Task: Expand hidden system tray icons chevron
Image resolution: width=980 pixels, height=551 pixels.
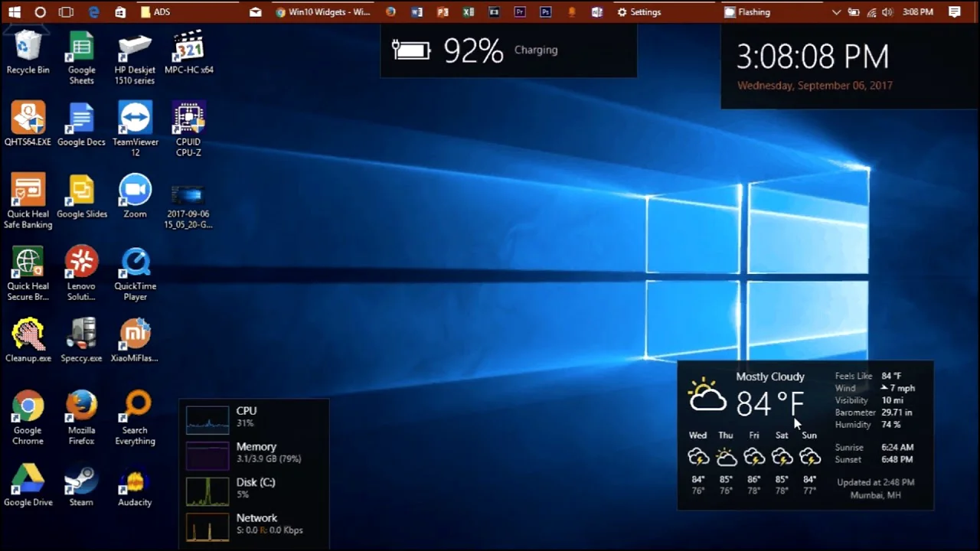Action: (x=836, y=12)
